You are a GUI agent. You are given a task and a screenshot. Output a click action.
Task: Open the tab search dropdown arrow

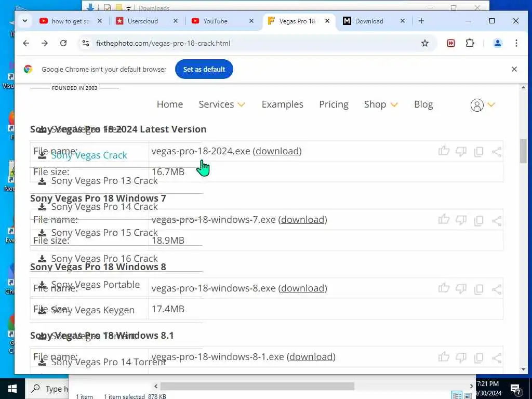point(25,21)
